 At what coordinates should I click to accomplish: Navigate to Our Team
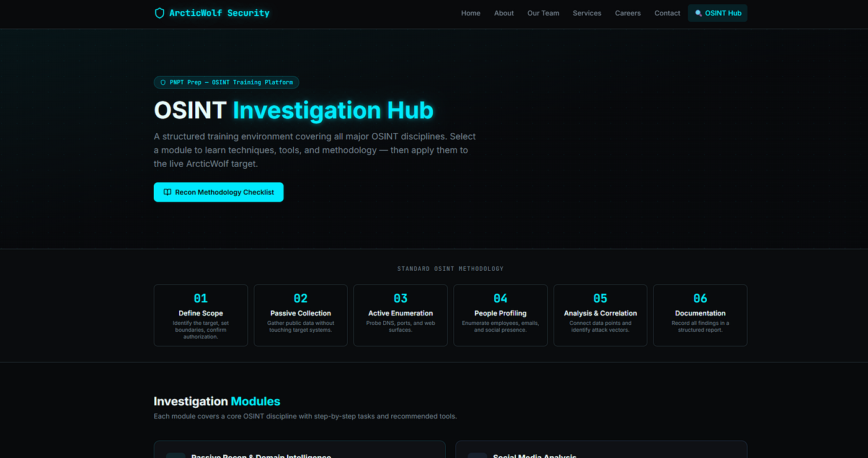coord(543,13)
